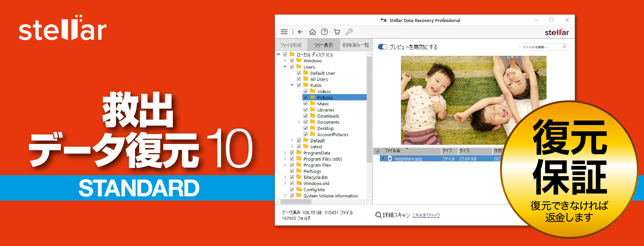
Task: Uncheck the mypicture.jpg file checkbox
Action: (383, 158)
